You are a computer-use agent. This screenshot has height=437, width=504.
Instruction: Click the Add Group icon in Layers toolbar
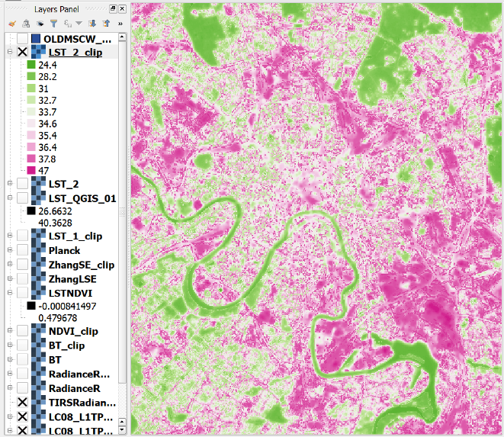26,24
